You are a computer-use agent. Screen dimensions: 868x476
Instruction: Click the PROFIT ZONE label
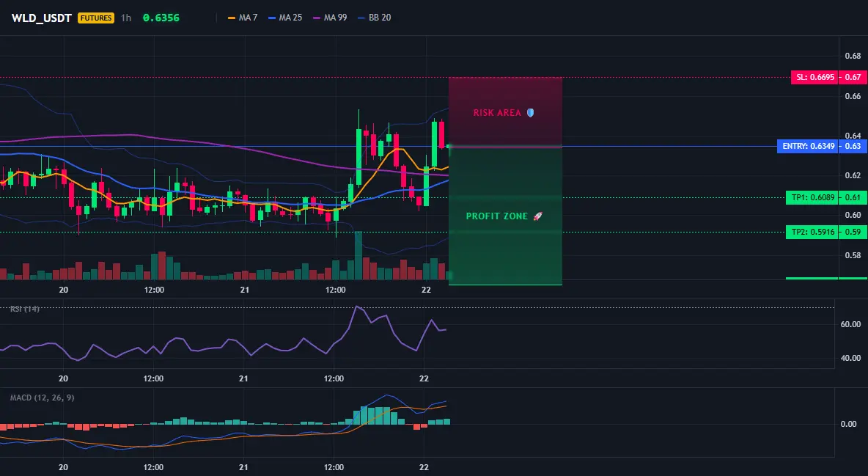[504, 216]
